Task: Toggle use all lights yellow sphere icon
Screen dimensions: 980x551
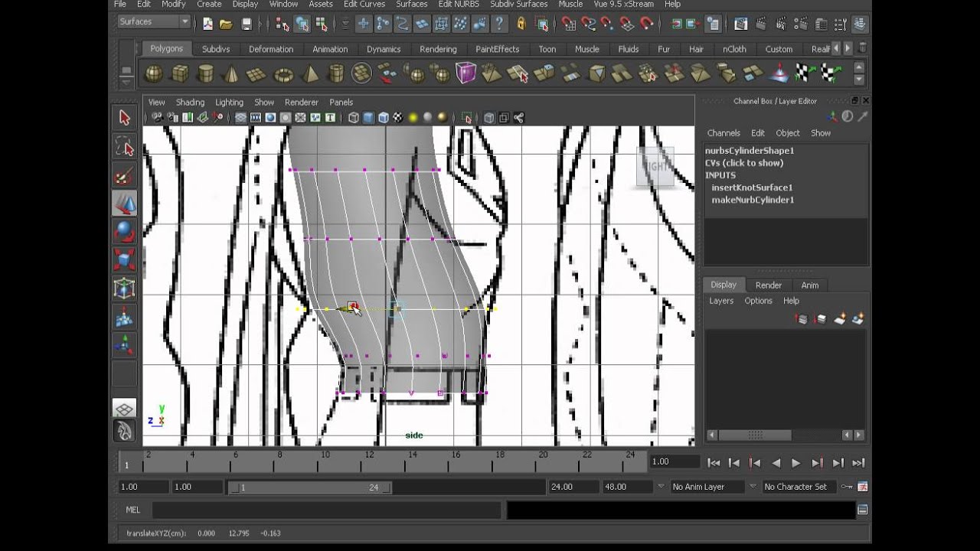Action: (413, 118)
